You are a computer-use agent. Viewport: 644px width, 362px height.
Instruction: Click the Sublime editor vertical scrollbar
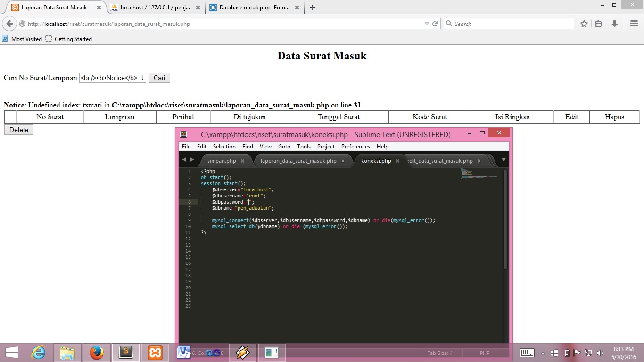[505, 220]
